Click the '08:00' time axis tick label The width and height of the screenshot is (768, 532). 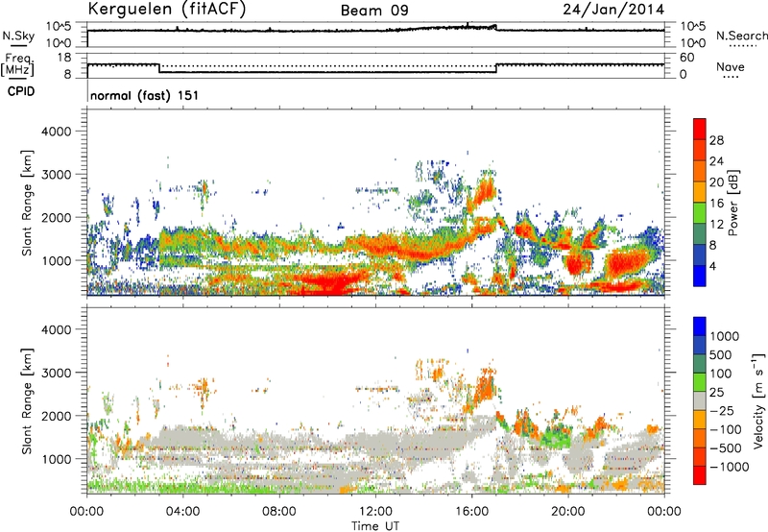click(278, 512)
